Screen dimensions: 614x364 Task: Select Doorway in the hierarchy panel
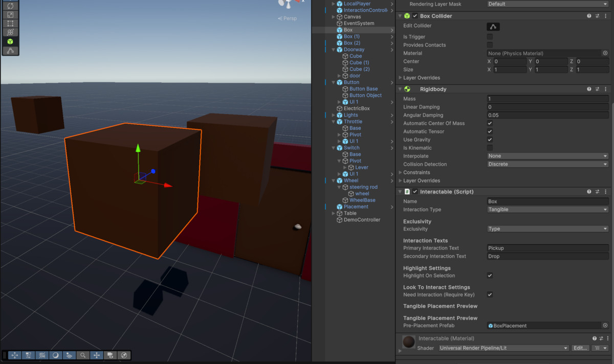353,49
